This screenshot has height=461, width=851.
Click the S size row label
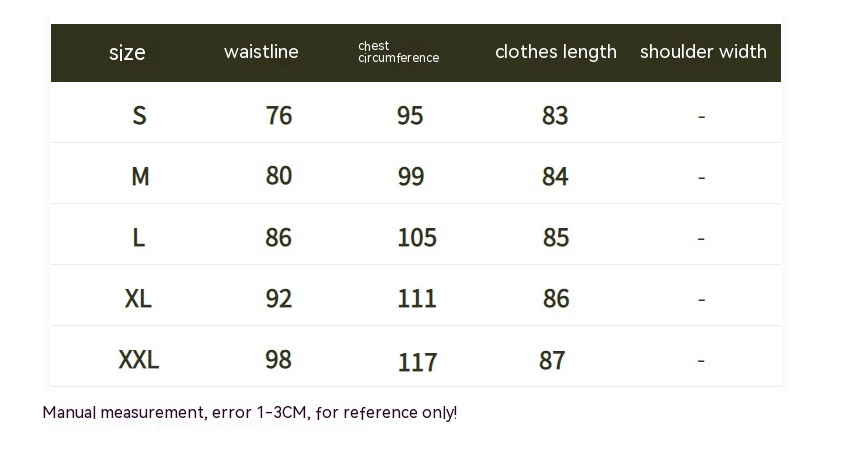coord(139,116)
